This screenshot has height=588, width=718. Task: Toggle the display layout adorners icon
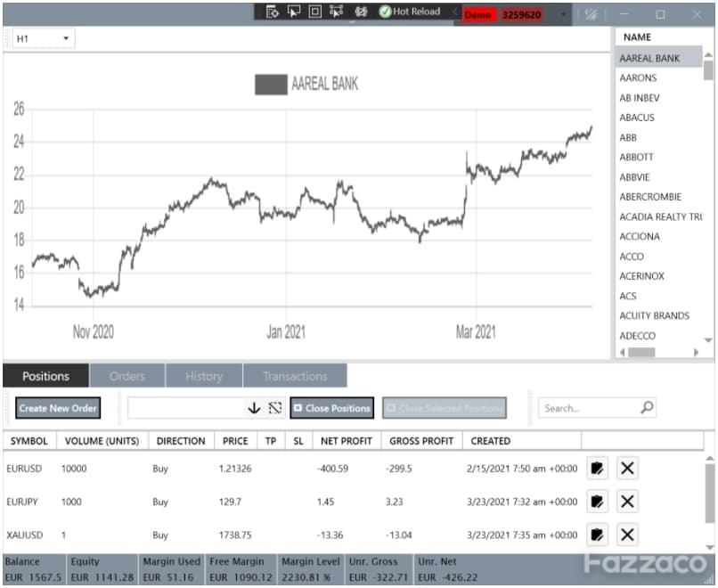coord(315,12)
